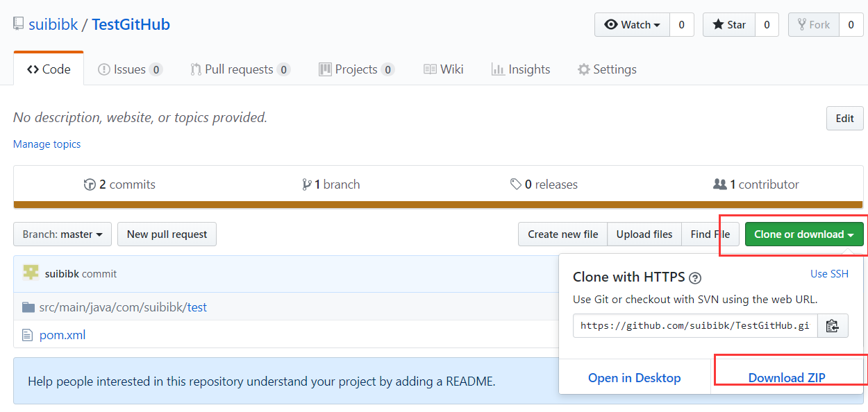Click Create new file
Image resolution: width=868 pixels, height=412 pixels.
(x=563, y=234)
